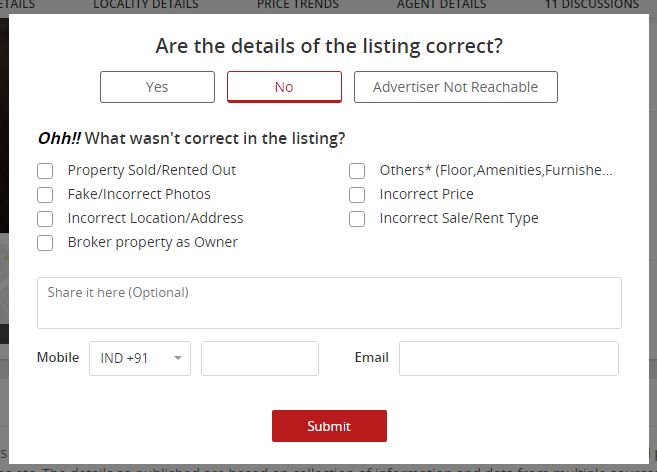Viewport: 657px width, 472px height.
Task: Check the Property Sold/Rented Out checkbox
Action: (45, 170)
